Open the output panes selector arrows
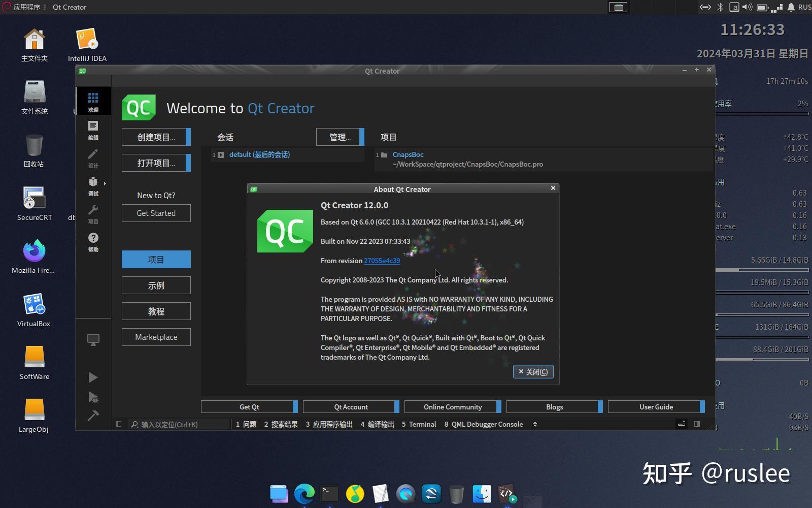The image size is (812, 508). (x=535, y=424)
